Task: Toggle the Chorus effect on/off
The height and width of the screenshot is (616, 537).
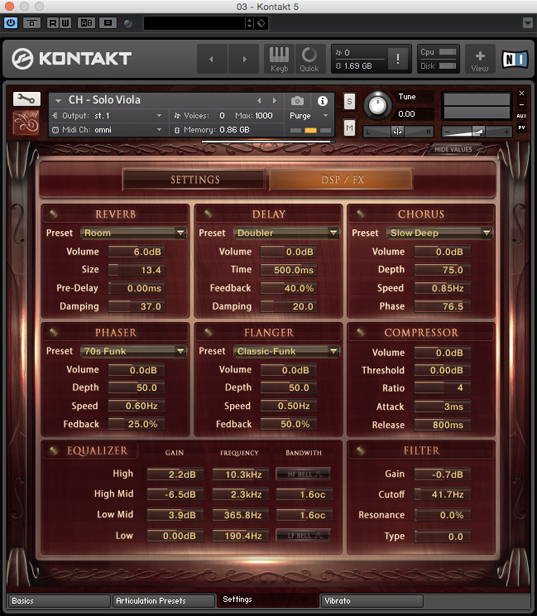Action: (x=360, y=214)
